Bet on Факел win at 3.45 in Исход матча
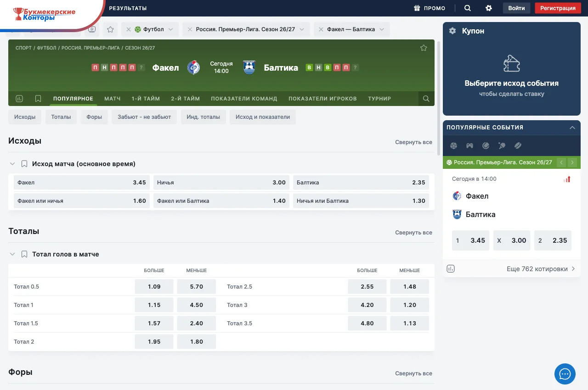This screenshot has width=588, height=390. click(82, 183)
